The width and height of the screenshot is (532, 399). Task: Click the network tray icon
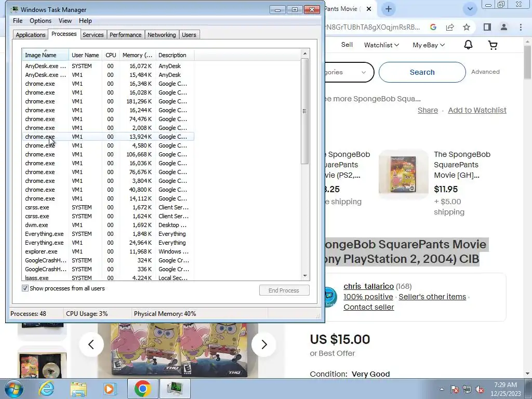point(467,390)
